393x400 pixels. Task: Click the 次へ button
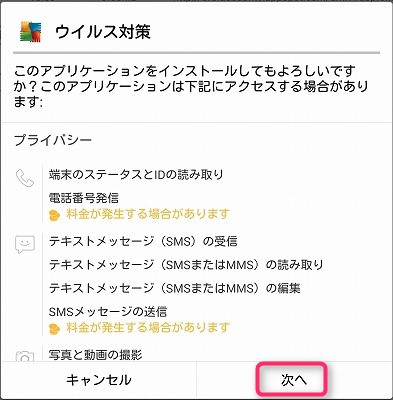coord(292,379)
